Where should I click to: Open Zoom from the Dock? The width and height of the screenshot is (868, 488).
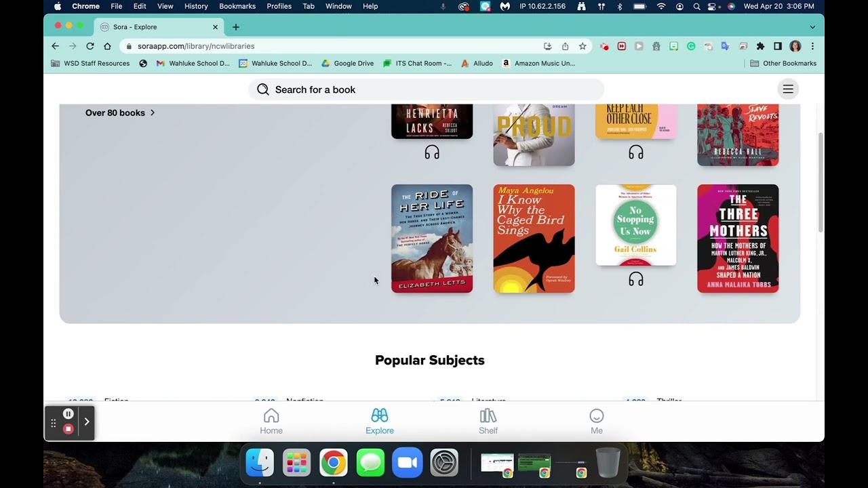point(408,464)
